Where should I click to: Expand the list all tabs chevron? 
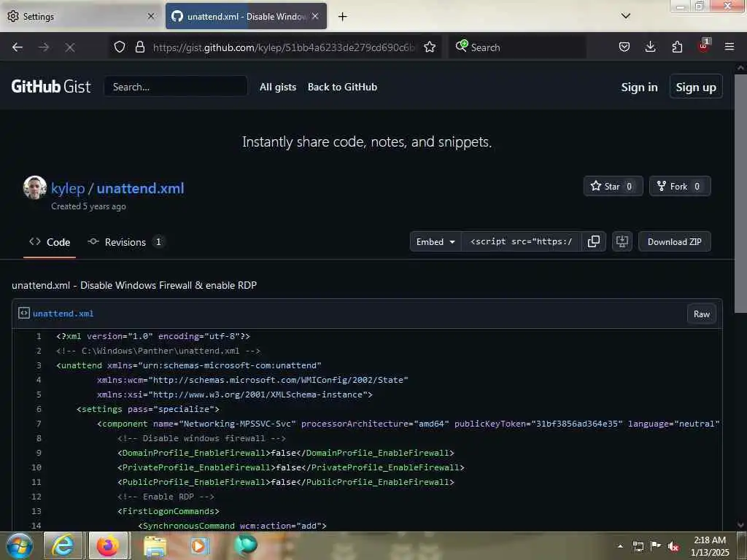(x=626, y=16)
